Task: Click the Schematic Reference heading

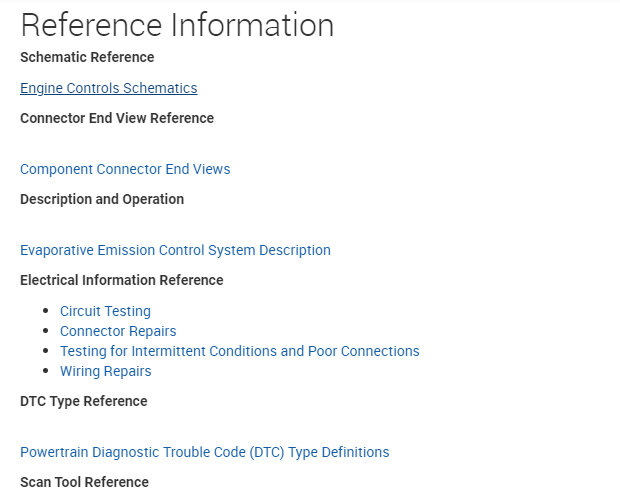Action: [87, 57]
